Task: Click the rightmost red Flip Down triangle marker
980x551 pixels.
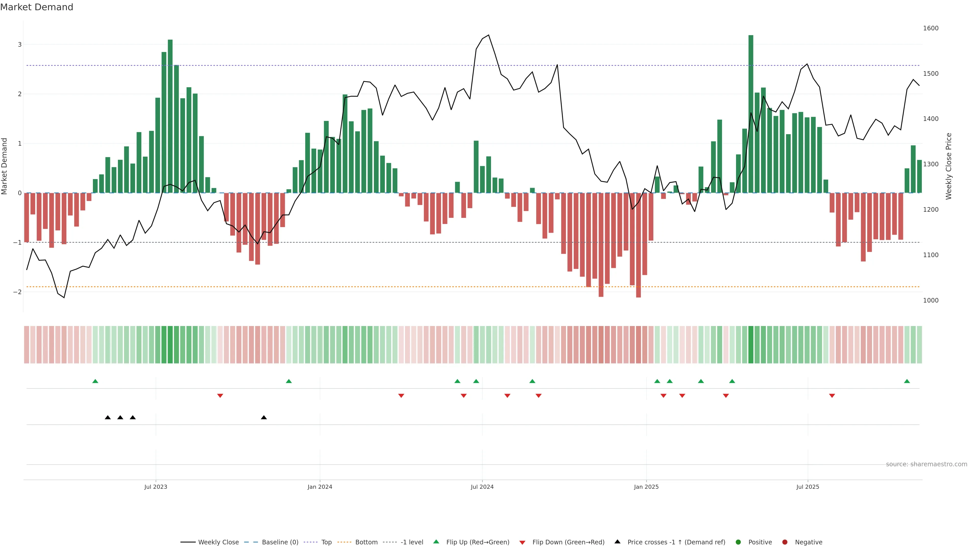Action: [x=832, y=396]
